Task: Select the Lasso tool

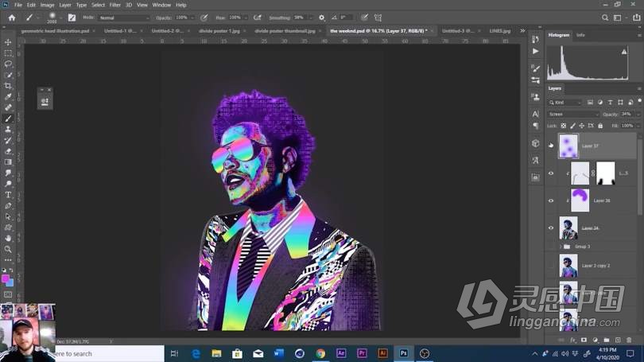Action: 8,64
